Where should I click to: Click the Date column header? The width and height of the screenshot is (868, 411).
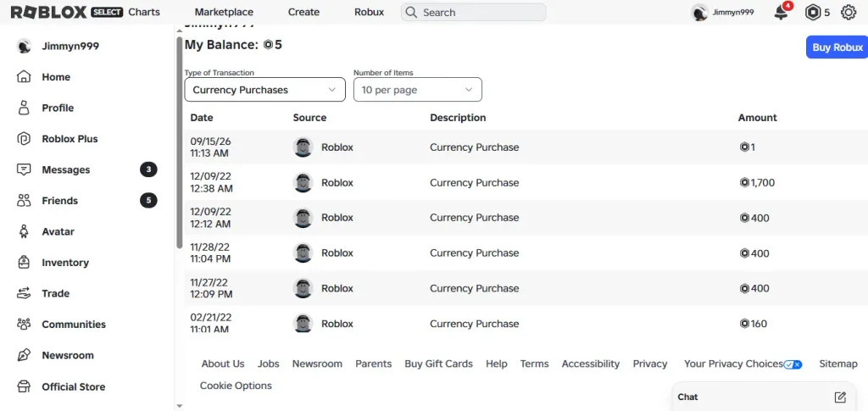[x=202, y=118]
